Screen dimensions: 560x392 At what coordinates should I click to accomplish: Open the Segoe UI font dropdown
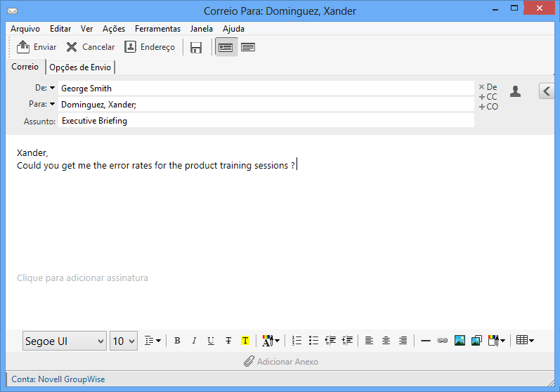[x=65, y=341]
